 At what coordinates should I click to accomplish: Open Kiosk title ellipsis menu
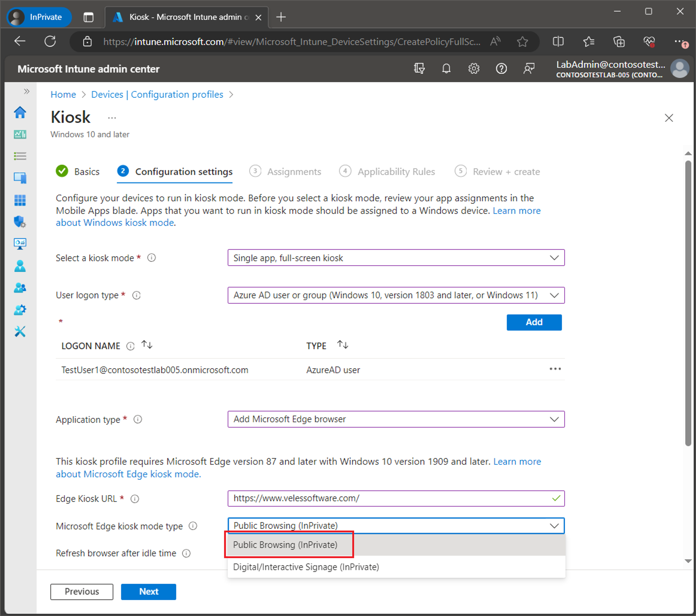pos(112,118)
